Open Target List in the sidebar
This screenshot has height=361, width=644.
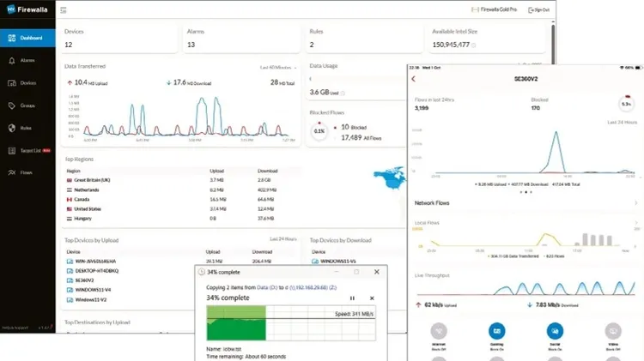(x=27, y=150)
